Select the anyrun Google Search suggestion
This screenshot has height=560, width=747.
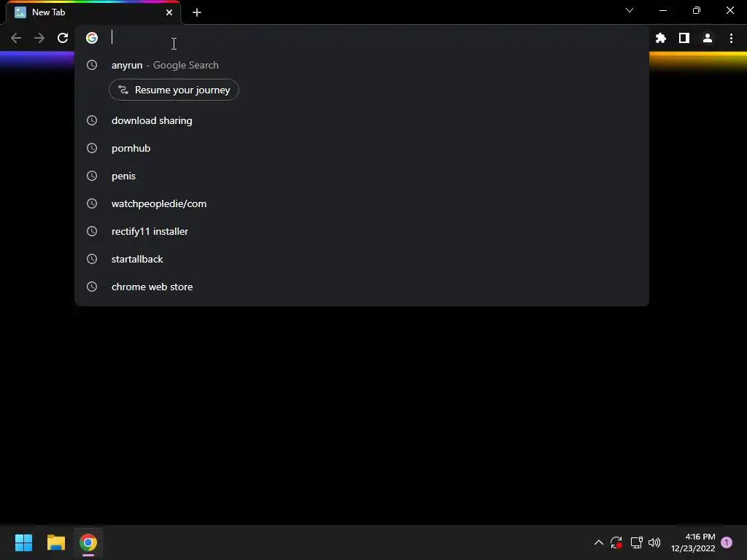click(x=362, y=65)
